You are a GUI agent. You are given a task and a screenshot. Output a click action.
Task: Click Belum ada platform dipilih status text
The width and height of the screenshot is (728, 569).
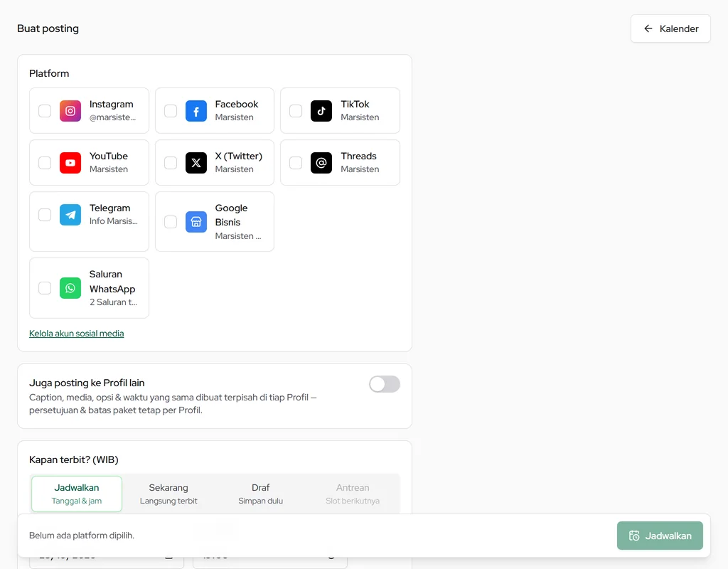[82, 536]
